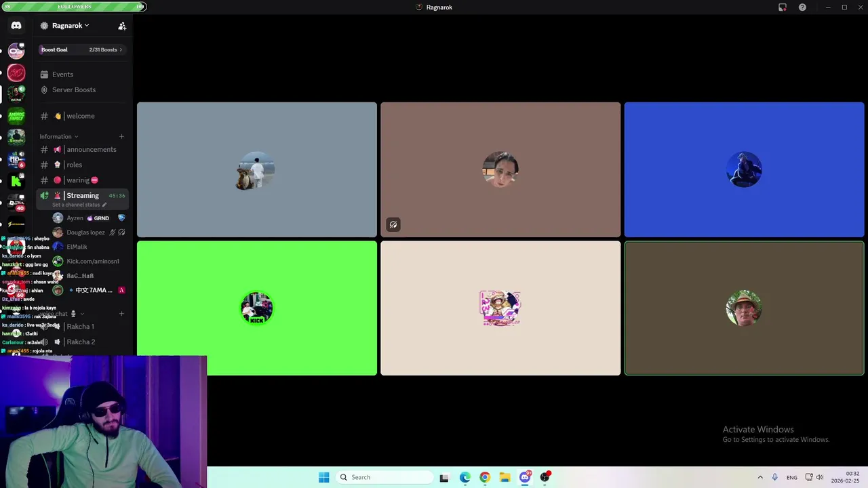Click the muted-video indicator on brown tile
The height and width of the screenshot is (488, 868).
click(x=393, y=224)
